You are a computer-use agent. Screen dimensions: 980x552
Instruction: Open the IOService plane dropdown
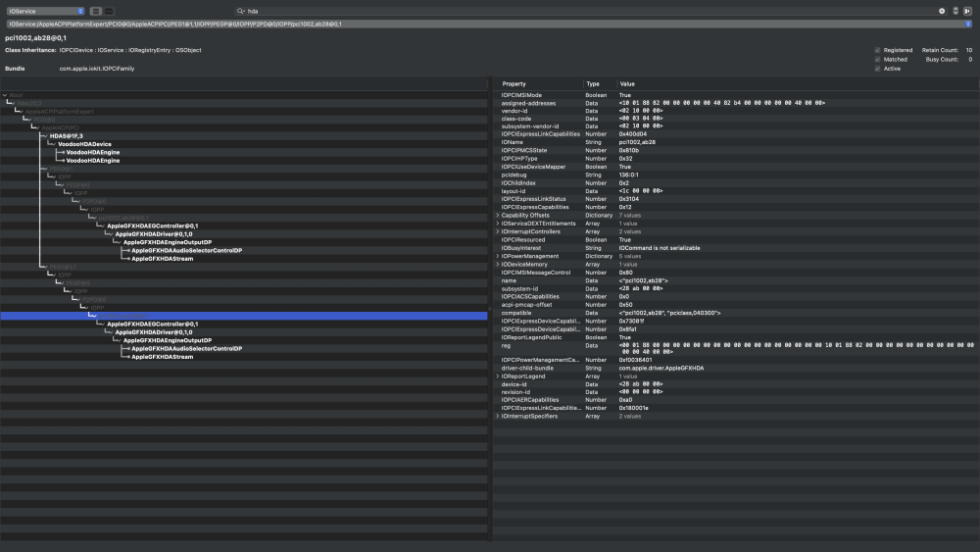[45, 11]
